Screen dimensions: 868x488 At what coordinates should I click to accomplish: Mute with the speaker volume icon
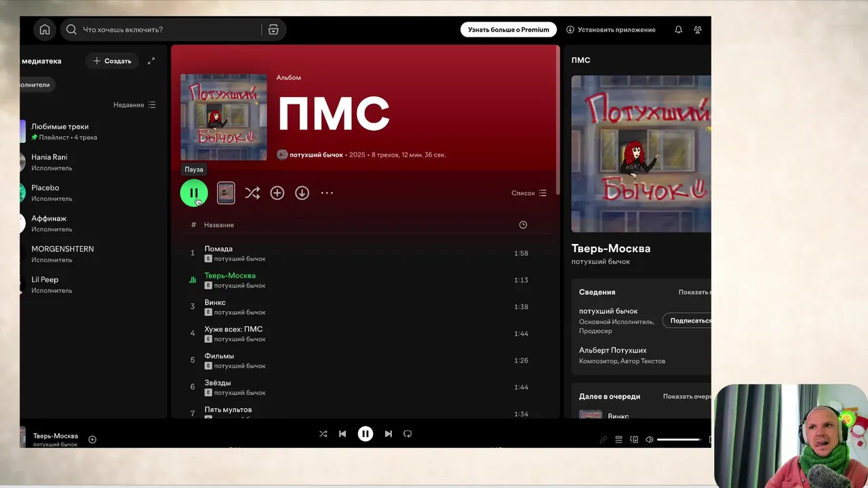649,440
